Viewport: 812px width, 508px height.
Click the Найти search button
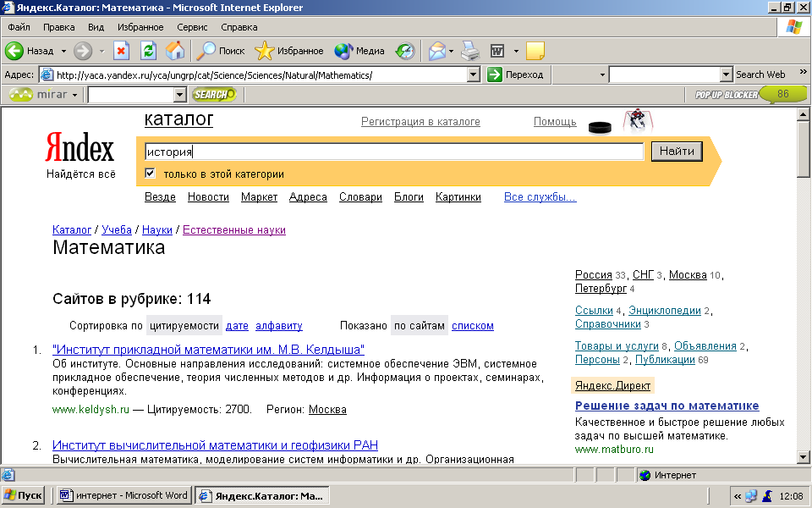point(677,151)
